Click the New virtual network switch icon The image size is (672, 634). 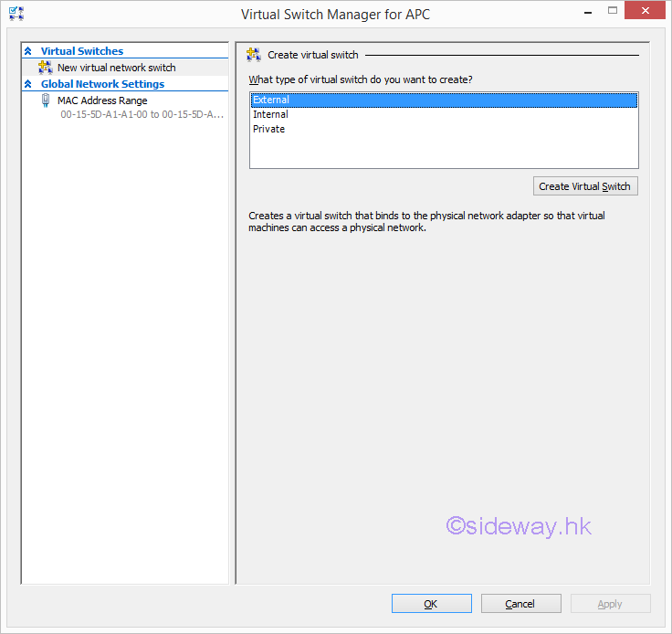46,68
